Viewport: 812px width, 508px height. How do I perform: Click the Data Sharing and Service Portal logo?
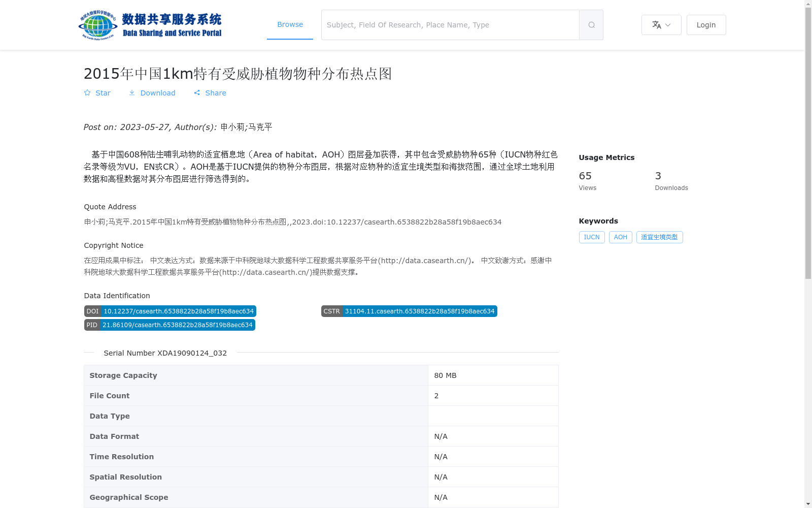point(150,25)
